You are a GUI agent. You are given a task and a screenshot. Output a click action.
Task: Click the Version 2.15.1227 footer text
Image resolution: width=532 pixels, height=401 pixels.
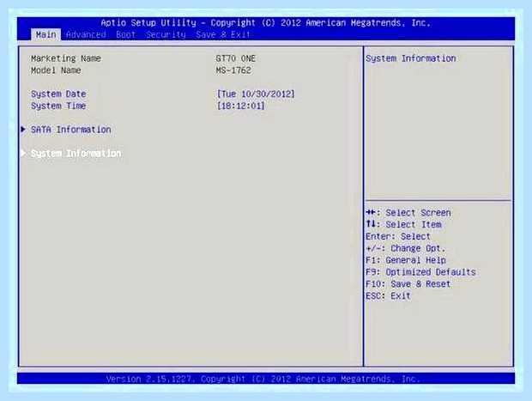263,379
